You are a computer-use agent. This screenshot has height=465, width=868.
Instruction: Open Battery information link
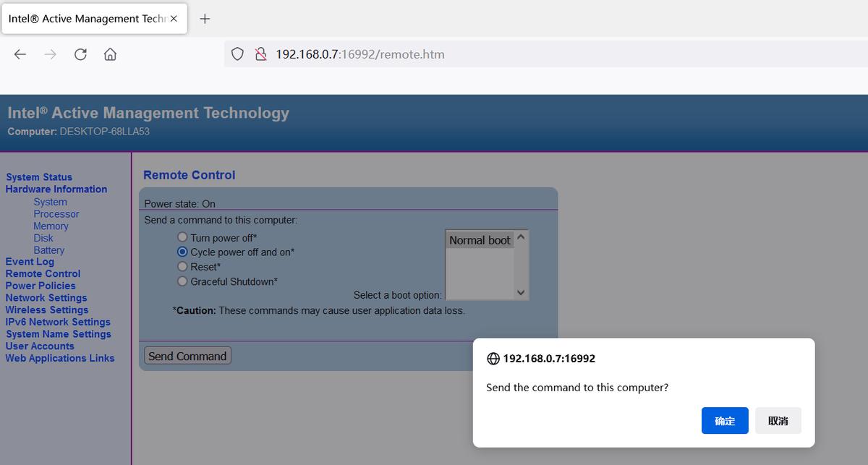pyautogui.click(x=48, y=250)
